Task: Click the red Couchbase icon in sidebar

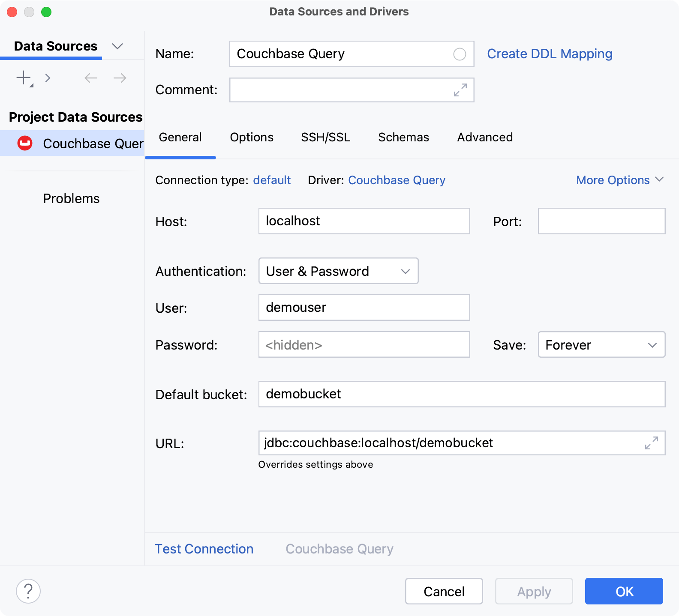Action: [25, 143]
